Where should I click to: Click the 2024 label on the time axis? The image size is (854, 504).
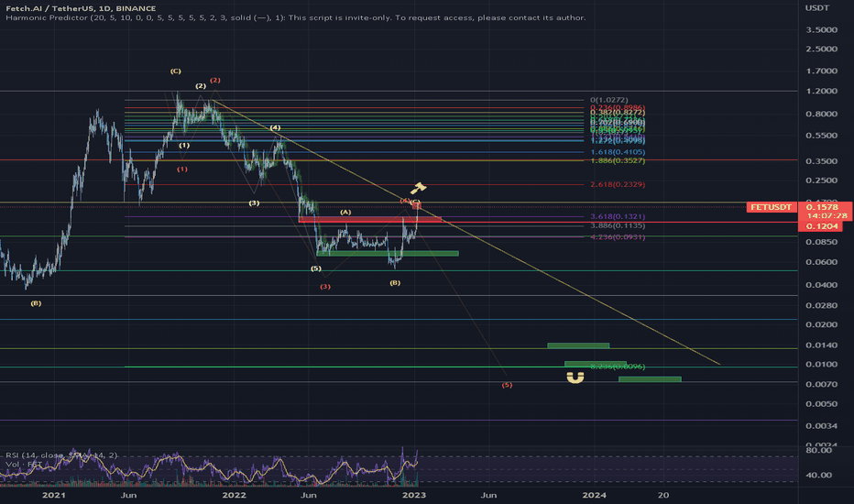point(594,495)
